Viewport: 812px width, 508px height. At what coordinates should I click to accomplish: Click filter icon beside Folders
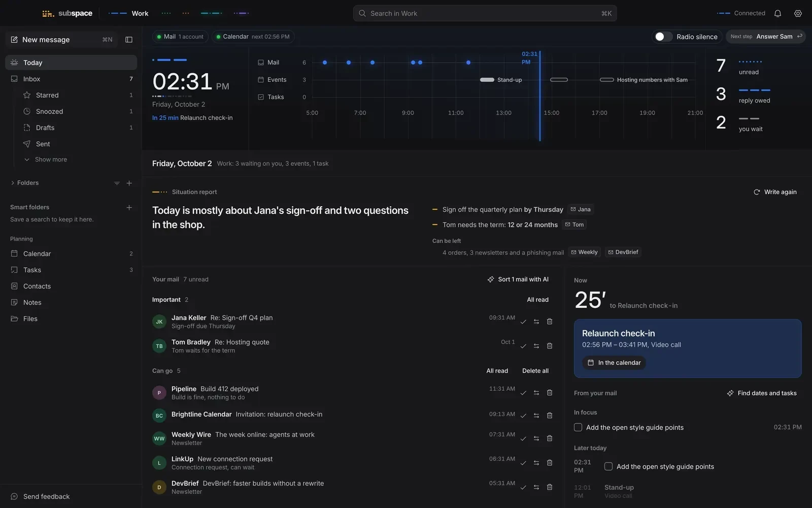pyautogui.click(x=117, y=183)
